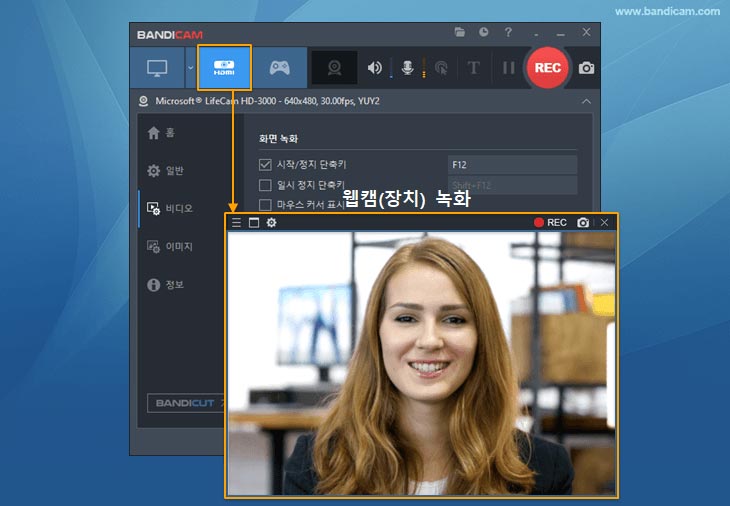This screenshot has width=730, height=506.
Task: Open the 일반 settings tab
Action: pyautogui.click(x=166, y=170)
